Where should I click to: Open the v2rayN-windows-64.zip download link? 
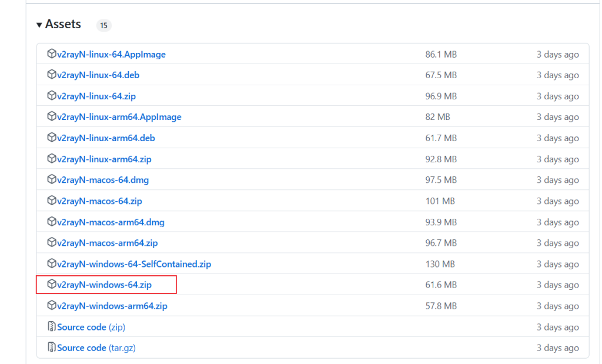pos(104,285)
